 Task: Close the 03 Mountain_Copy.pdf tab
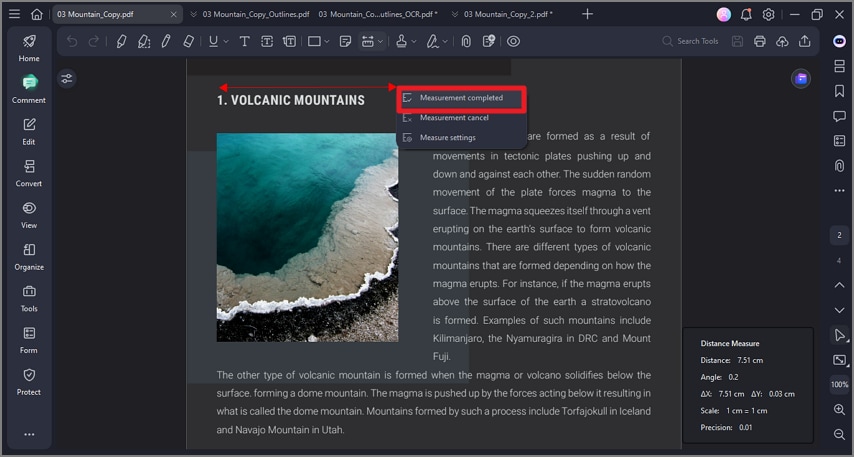[x=174, y=14]
